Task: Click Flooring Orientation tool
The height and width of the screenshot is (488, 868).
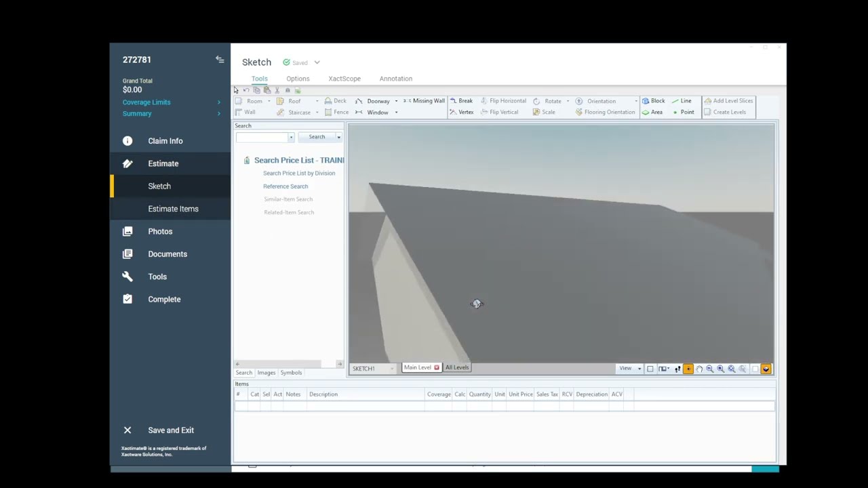Action: 605,112
